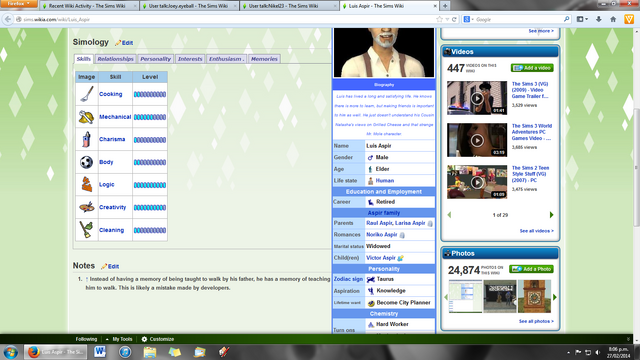640x360 pixels.
Task: Click the Firefox downloads arrow icon
Action: pyautogui.click(x=599, y=19)
